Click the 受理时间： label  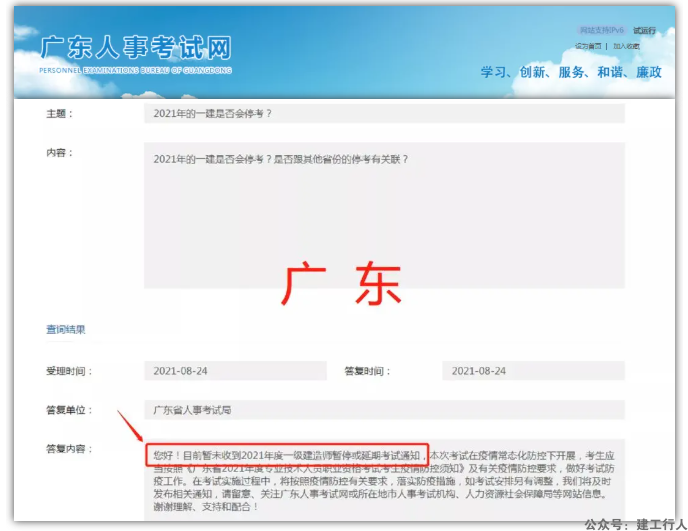69,371
